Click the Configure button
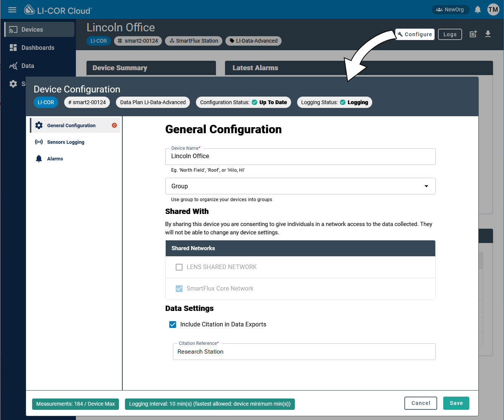Viewport: 504px width, 420px height. pyautogui.click(x=415, y=34)
